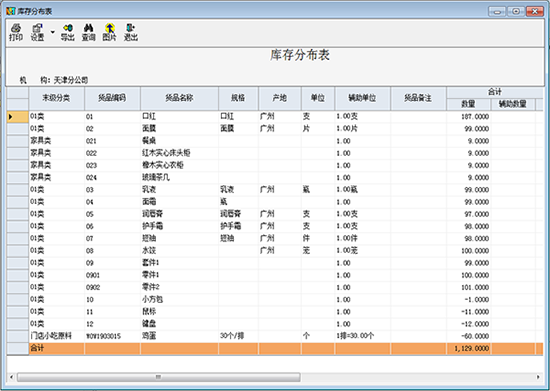Click the 规格 column header
Viewport: 550px width, 391px height.
coord(238,98)
